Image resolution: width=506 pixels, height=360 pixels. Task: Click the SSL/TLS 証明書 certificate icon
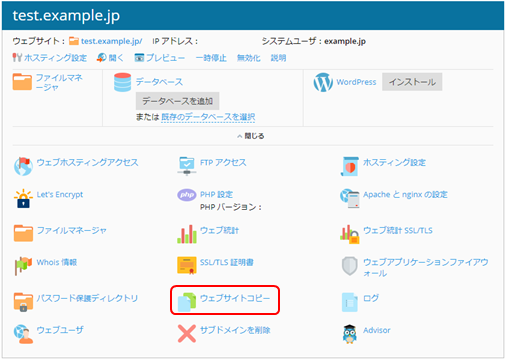point(187,265)
